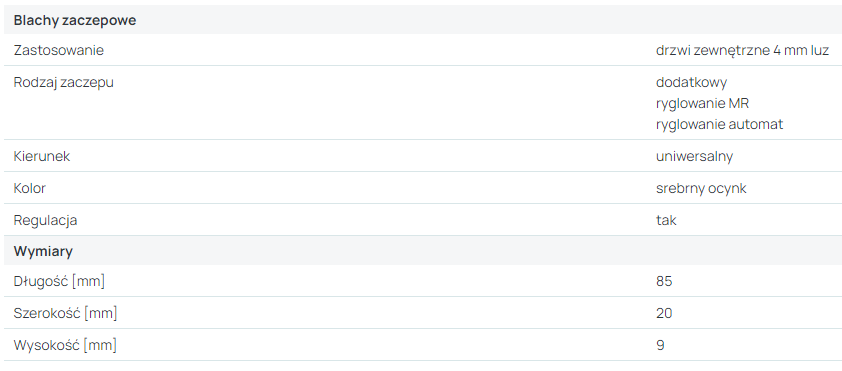
Task: Click the dodatkowy value text
Action: point(691,83)
